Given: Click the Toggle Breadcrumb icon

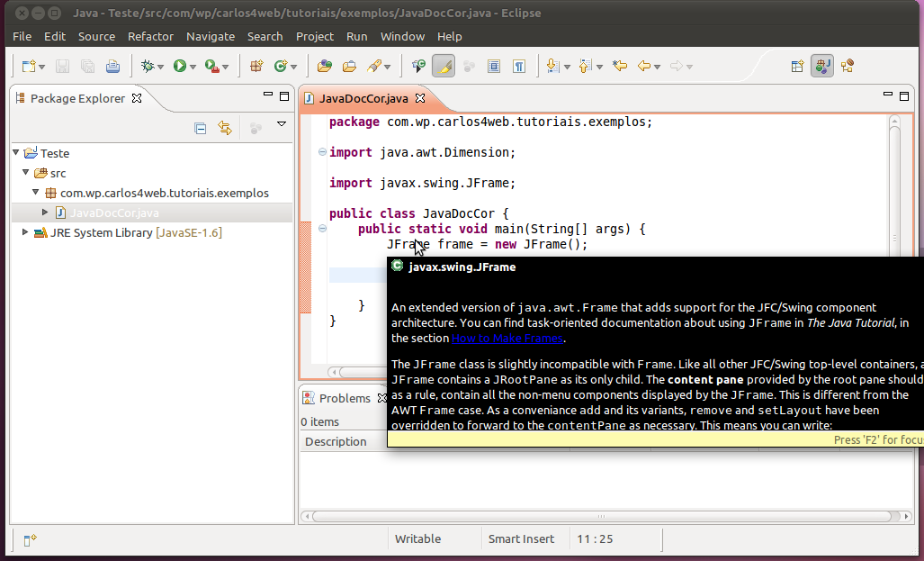Looking at the screenshot, I should click(419, 66).
